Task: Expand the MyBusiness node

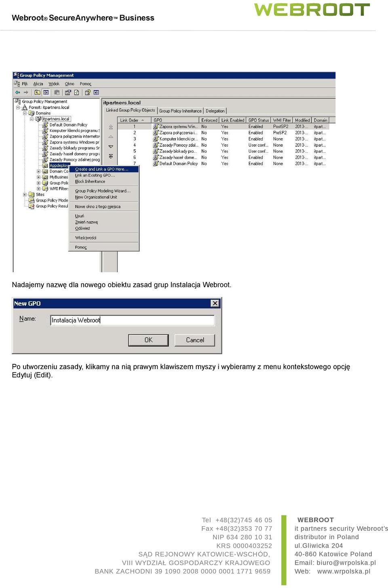Action: pyautogui.click(x=38, y=177)
